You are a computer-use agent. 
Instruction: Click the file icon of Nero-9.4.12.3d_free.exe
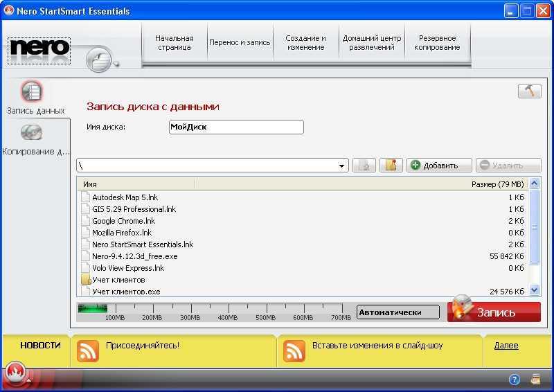[85, 256]
